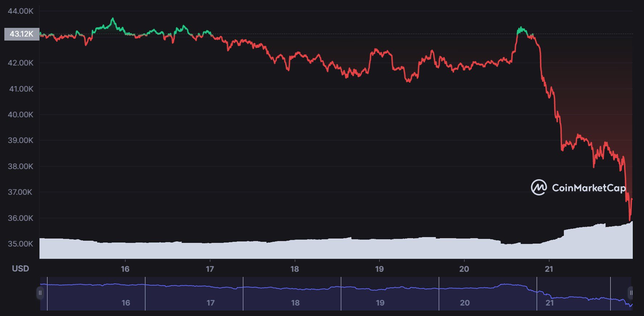Select date 21 on main chart x-axis
This screenshot has height=316, width=644.
point(549,269)
